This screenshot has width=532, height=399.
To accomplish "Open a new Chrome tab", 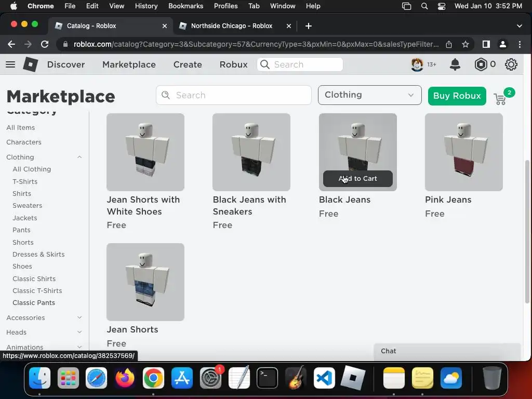I will pos(309,26).
